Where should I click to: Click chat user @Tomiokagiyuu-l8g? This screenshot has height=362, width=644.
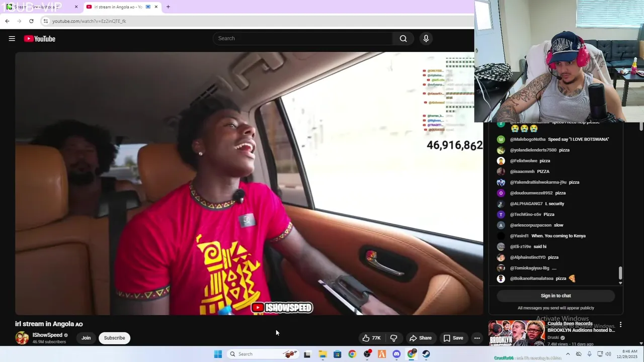pyautogui.click(x=529, y=268)
